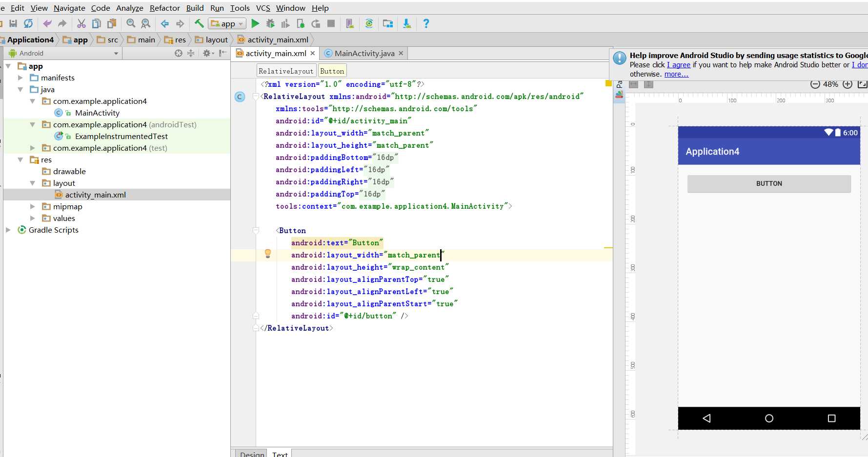Screen dimensions: 868x457
Task: Click Attach debugger to Android process icon
Action: tap(301, 23)
